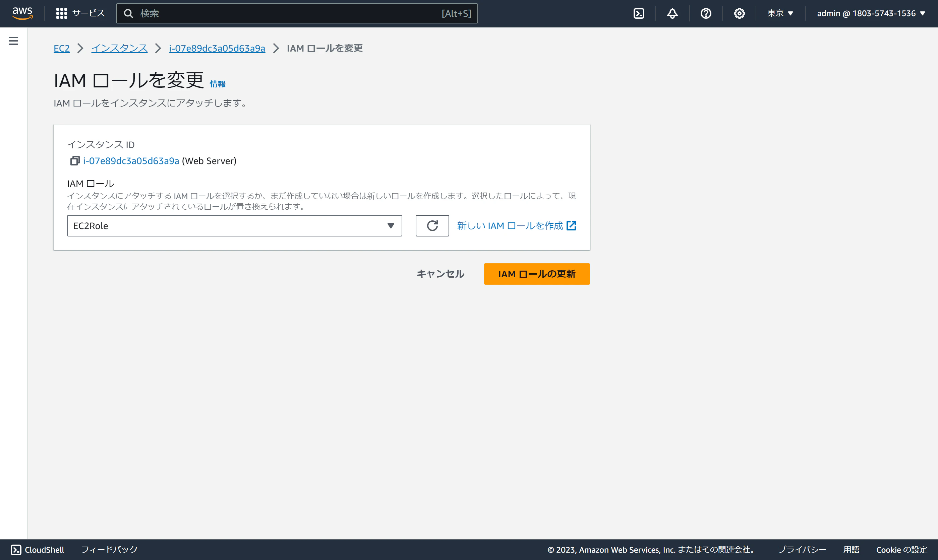Open the notifications bell
This screenshot has height=560, width=938.
coord(672,13)
